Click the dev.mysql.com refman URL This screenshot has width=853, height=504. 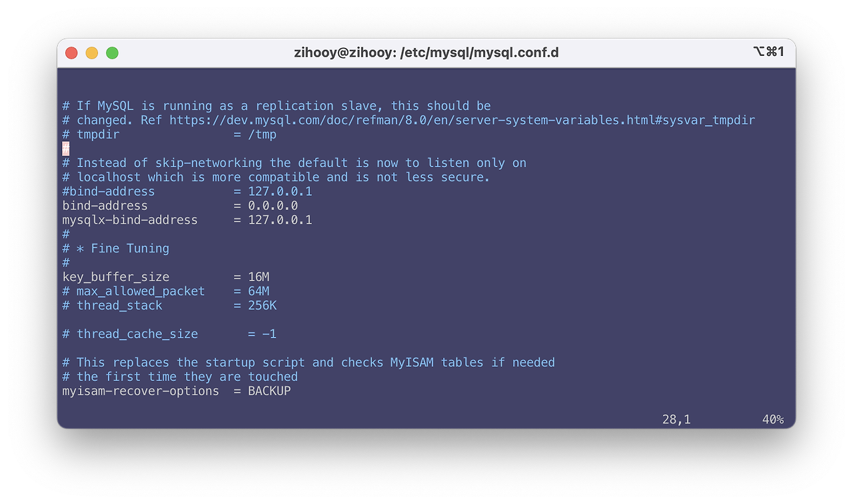[462, 120]
